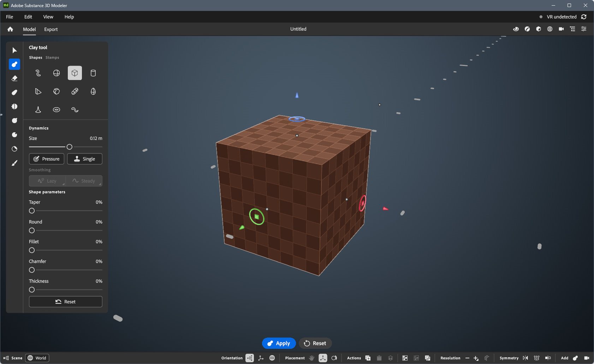Adjust the Taper slider

coord(66,211)
